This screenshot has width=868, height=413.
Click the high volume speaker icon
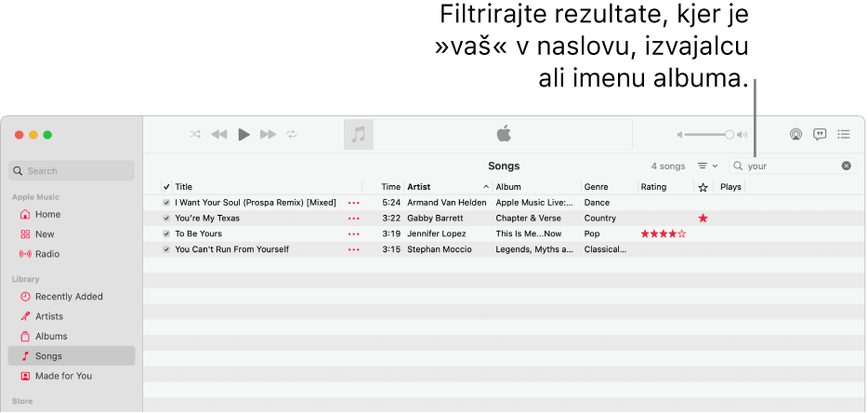pos(743,135)
